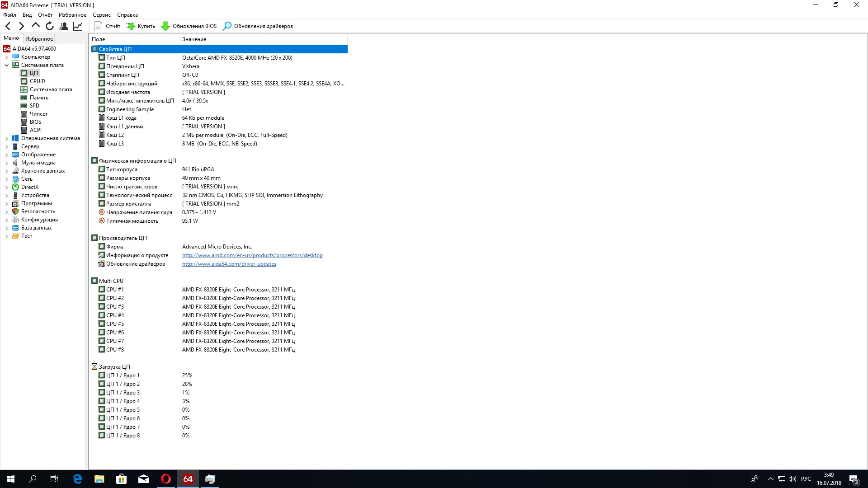The image size is (868, 488).
Task: Collapse the Системная плата tree node
Action: point(7,66)
